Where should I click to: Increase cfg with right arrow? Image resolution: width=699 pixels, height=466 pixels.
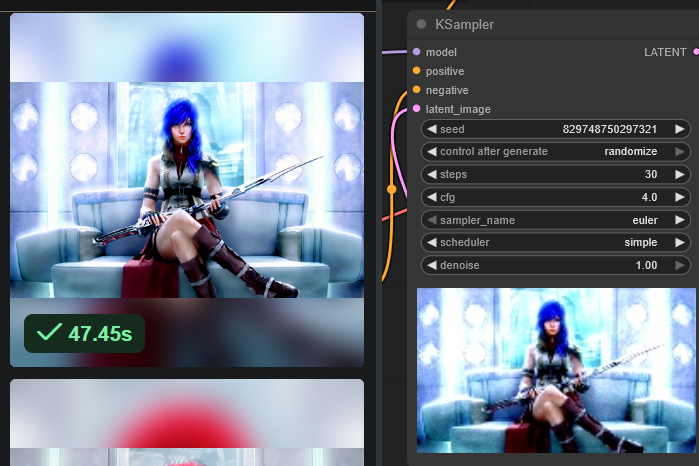[x=679, y=197]
